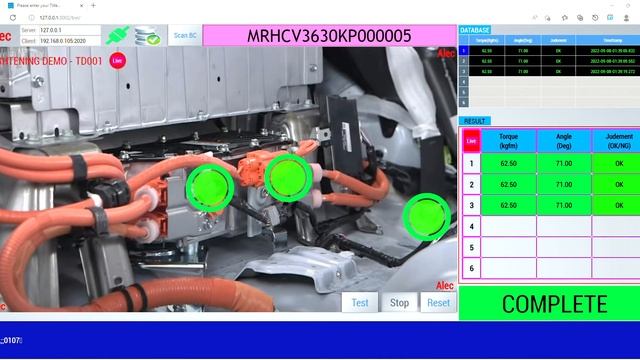Click the Reset button

click(438, 303)
